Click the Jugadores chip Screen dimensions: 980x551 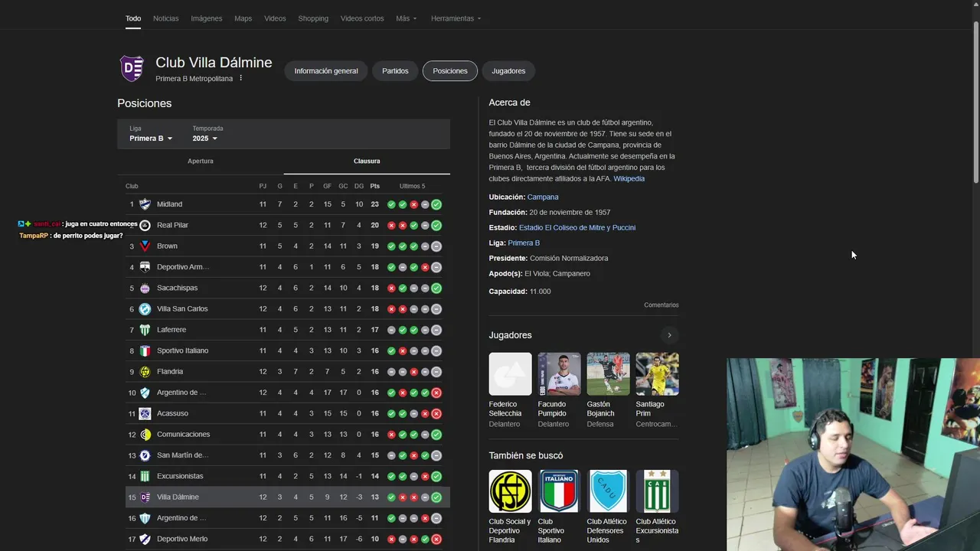click(508, 71)
